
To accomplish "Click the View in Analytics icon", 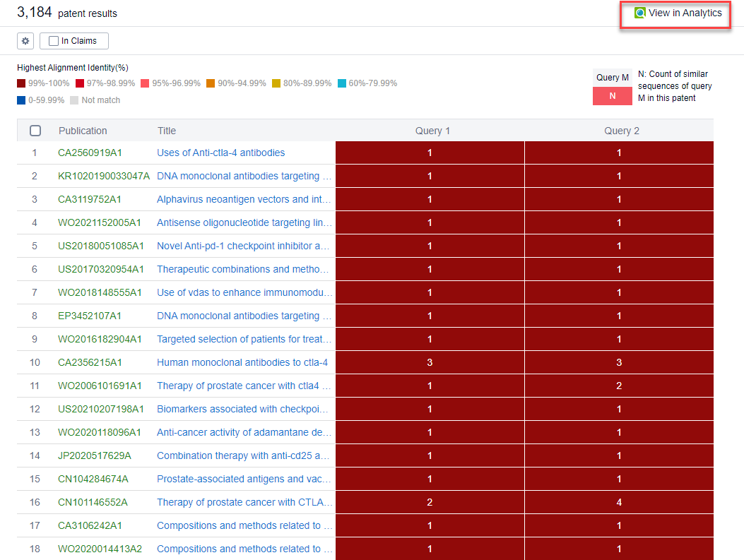I will 640,13.
